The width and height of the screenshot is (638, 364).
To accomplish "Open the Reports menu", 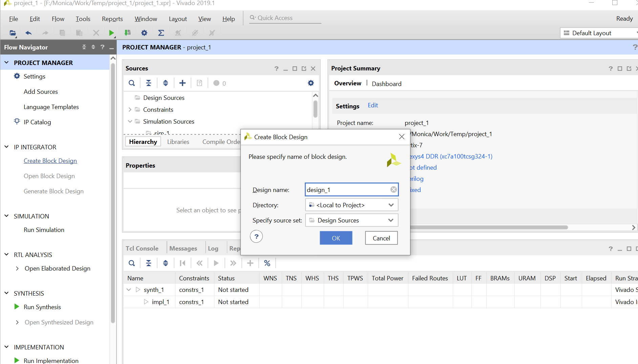I will coord(112,19).
